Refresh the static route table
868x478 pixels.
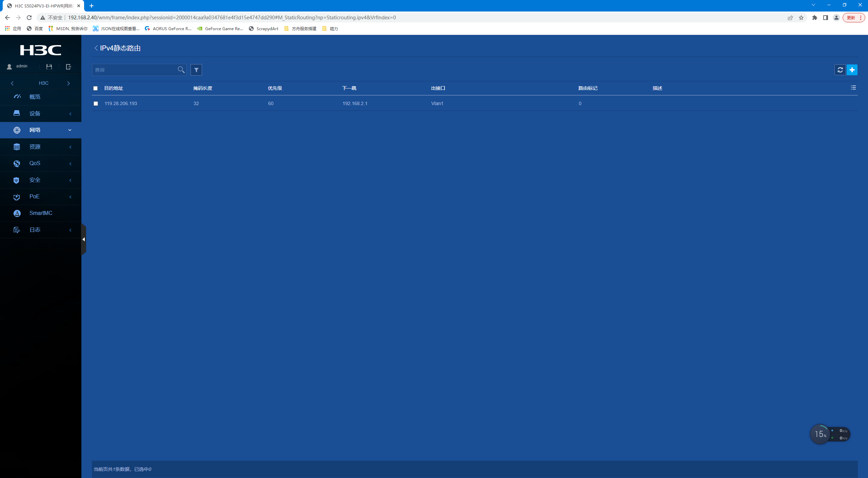pyautogui.click(x=840, y=70)
